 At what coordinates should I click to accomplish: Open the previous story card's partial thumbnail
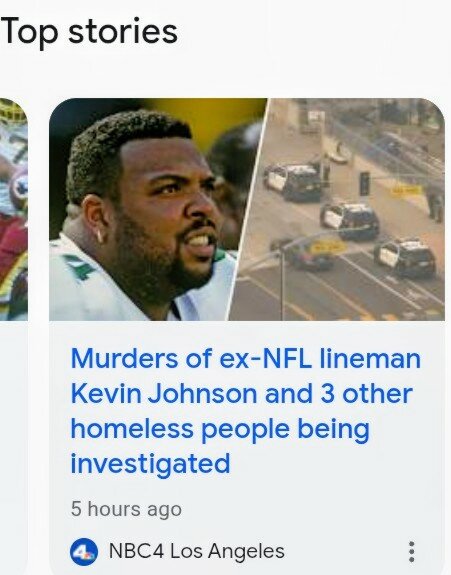[x=14, y=209]
